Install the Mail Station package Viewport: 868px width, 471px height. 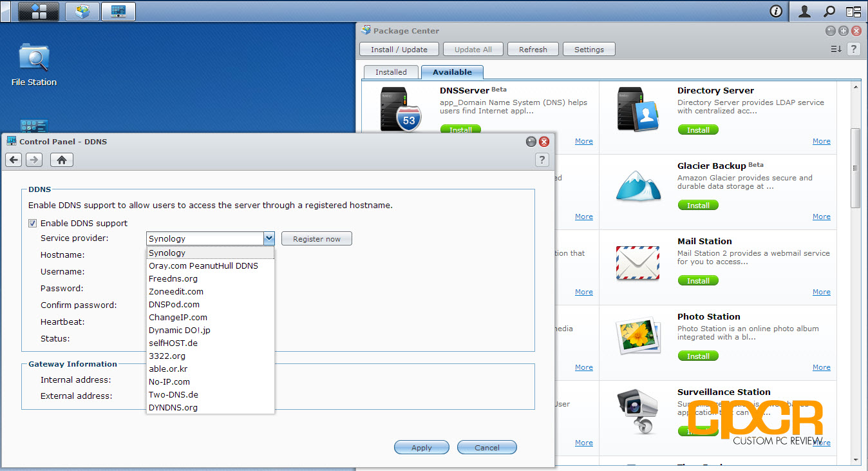(698, 281)
